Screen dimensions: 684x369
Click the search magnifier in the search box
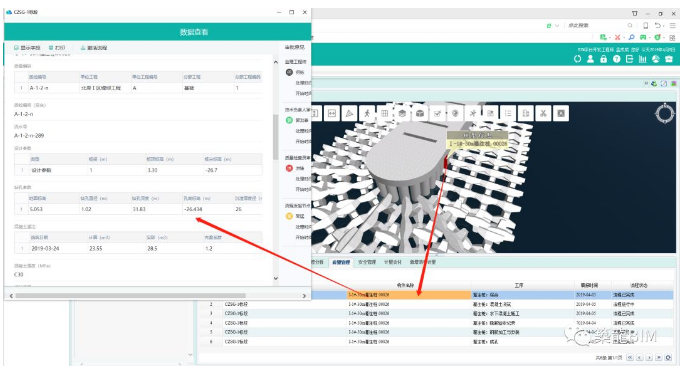tap(630, 25)
